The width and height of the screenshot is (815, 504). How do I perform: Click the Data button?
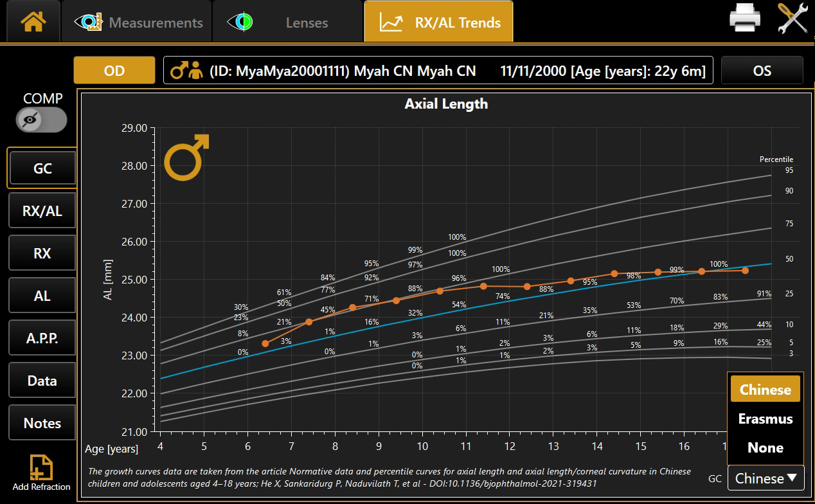[42, 381]
